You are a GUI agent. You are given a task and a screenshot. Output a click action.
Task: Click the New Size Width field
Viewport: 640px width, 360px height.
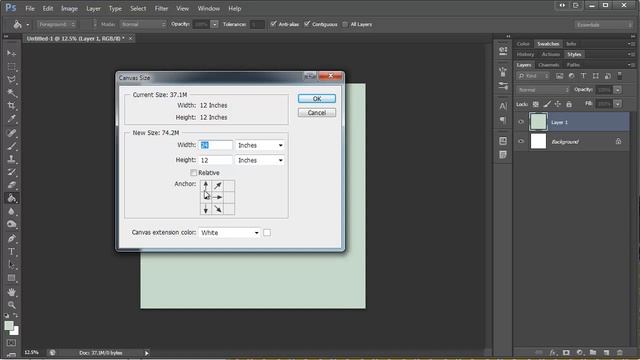[x=216, y=145]
